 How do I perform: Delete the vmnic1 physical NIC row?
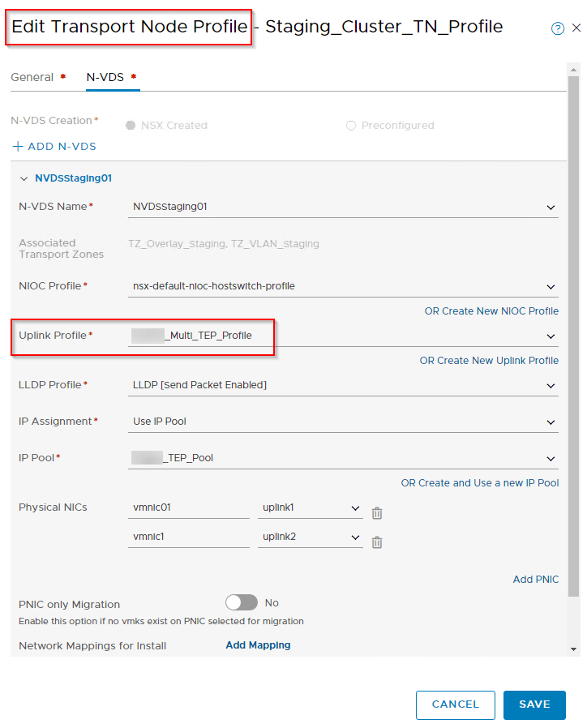[377, 542]
